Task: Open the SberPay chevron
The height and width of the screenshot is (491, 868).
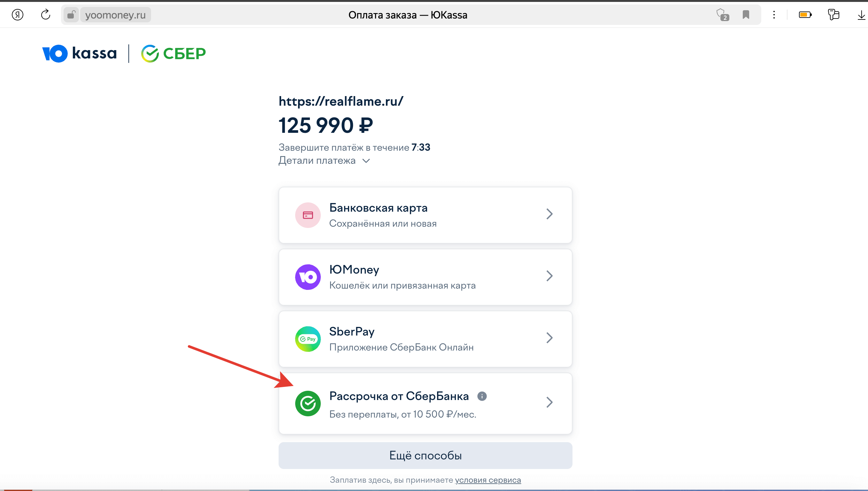Action: 549,337
